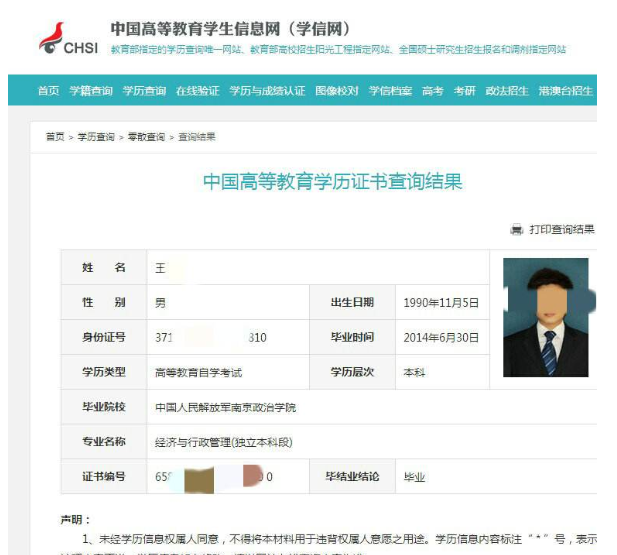617x555 pixels.
Task: Click the education level value 本科
Action: [x=414, y=372]
